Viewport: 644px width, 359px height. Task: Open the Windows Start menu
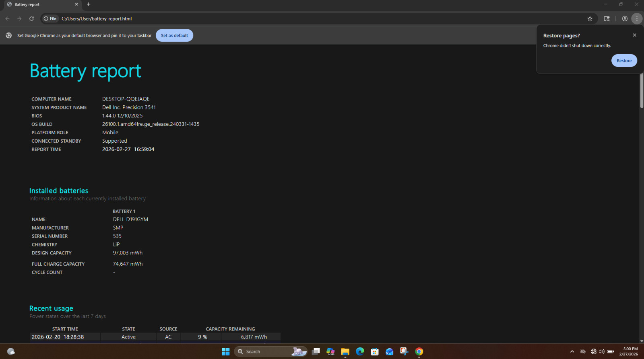pyautogui.click(x=225, y=351)
